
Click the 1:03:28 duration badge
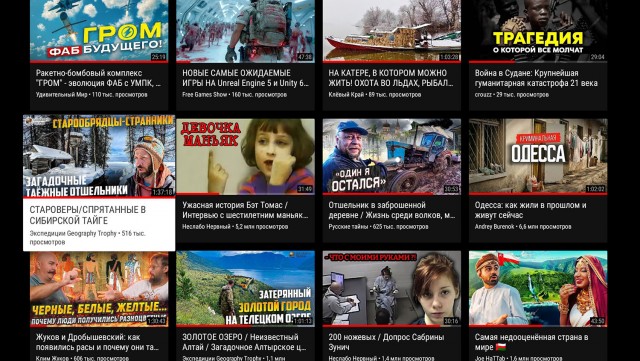[449, 57]
